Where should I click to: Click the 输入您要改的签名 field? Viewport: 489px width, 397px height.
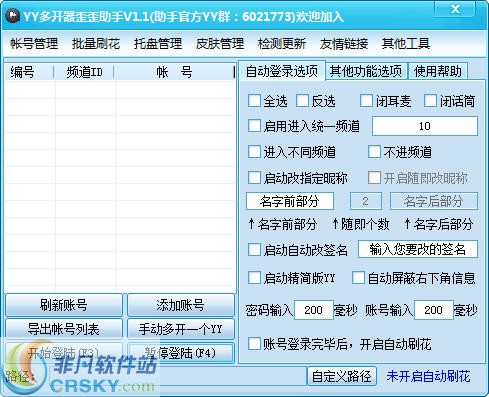click(x=418, y=249)
